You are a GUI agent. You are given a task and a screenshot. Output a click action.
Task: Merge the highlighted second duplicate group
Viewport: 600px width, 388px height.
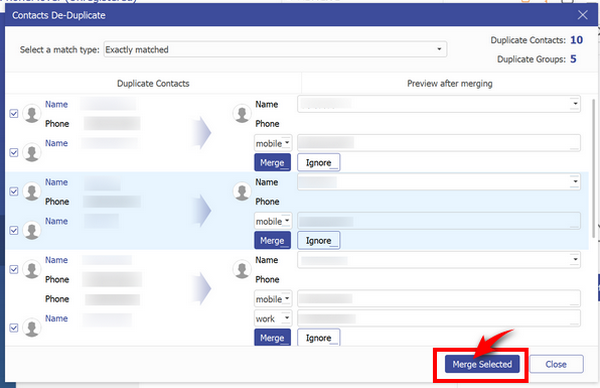coord(272,241)
